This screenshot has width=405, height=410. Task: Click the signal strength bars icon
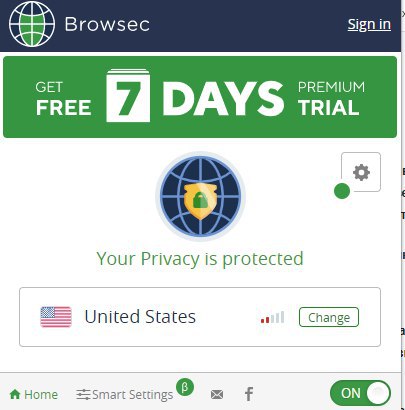pos(273,317)
